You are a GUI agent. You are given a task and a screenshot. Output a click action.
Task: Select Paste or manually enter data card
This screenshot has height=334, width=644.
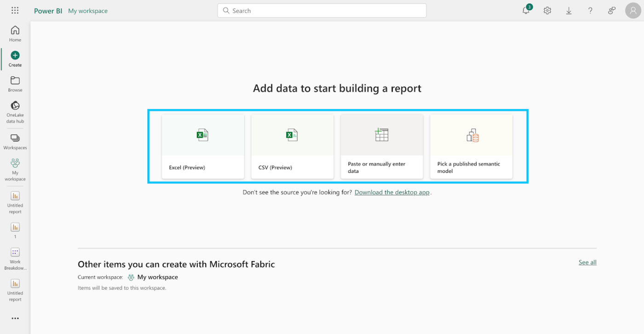click(382, 146)
